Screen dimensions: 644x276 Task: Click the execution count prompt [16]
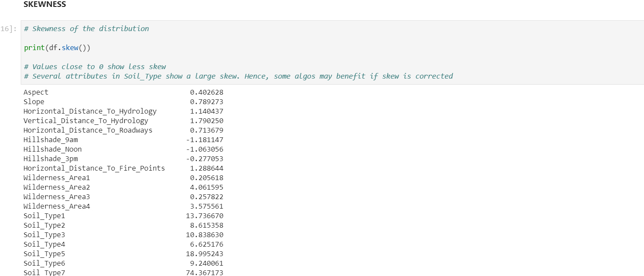(9, 29)
